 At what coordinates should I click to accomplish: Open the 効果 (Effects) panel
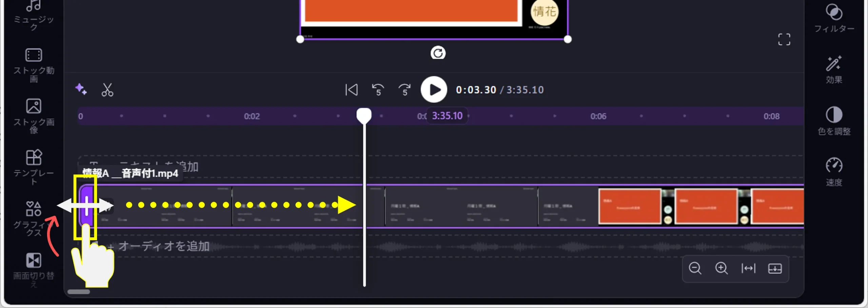pos(834,70)
